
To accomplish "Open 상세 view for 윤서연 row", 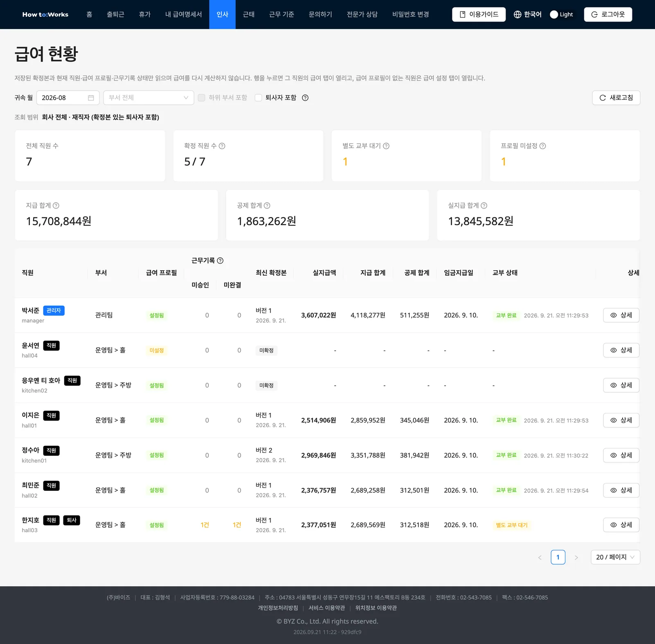I will coord(621,350).
